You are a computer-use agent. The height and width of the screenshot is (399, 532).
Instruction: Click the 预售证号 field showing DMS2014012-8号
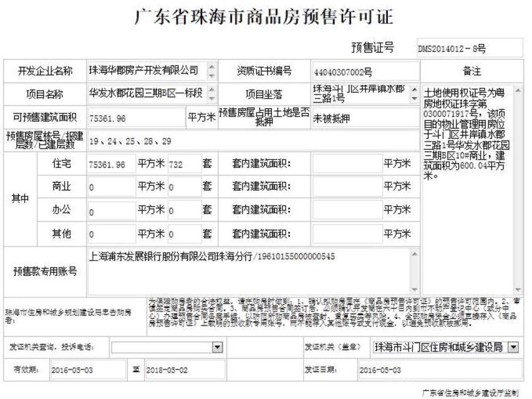tap(469, 49)
